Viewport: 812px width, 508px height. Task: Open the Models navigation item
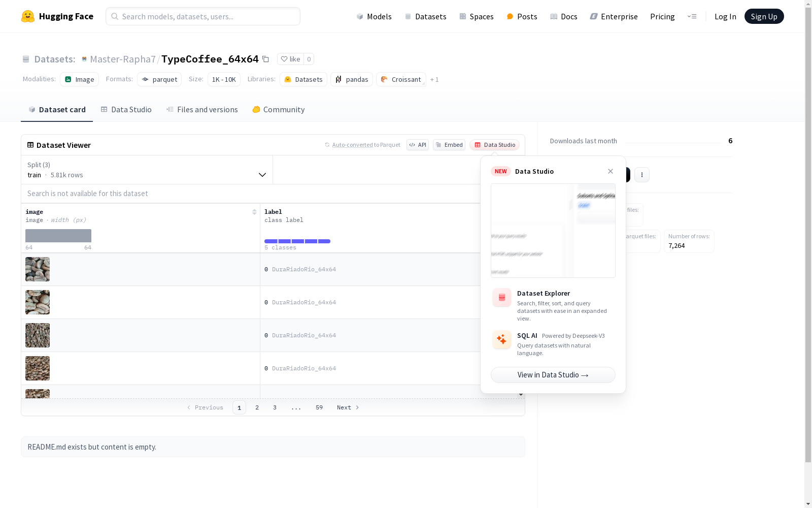coord(374,16)
